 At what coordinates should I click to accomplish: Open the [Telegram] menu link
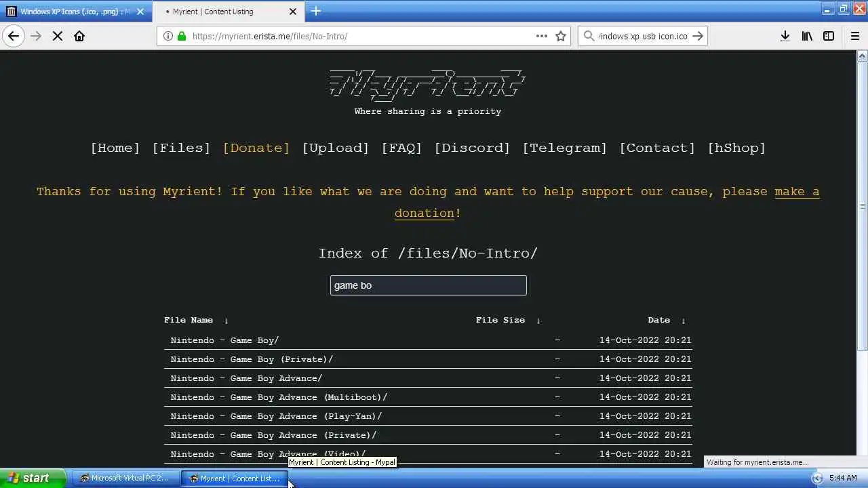coord(564,148)
